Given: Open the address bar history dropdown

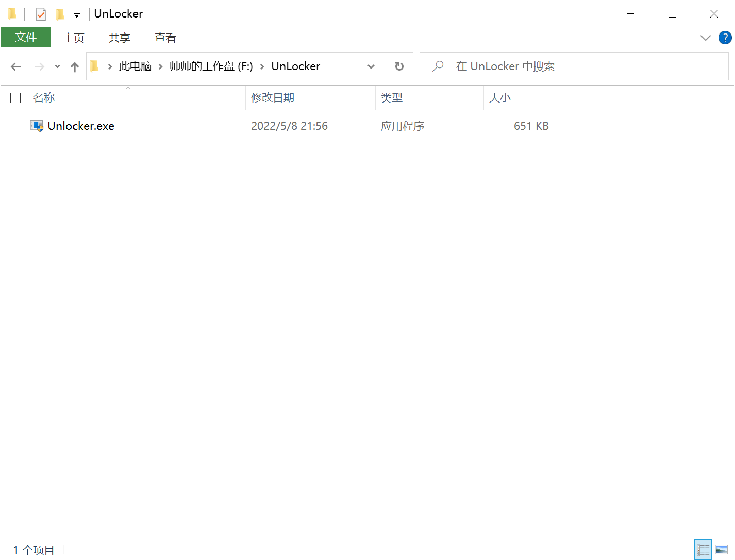Looking at the screenshot, I should tap(371, 66).
